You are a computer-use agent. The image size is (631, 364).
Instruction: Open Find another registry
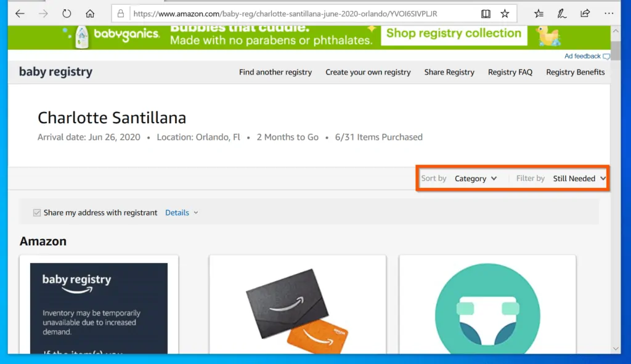point(275,72)
